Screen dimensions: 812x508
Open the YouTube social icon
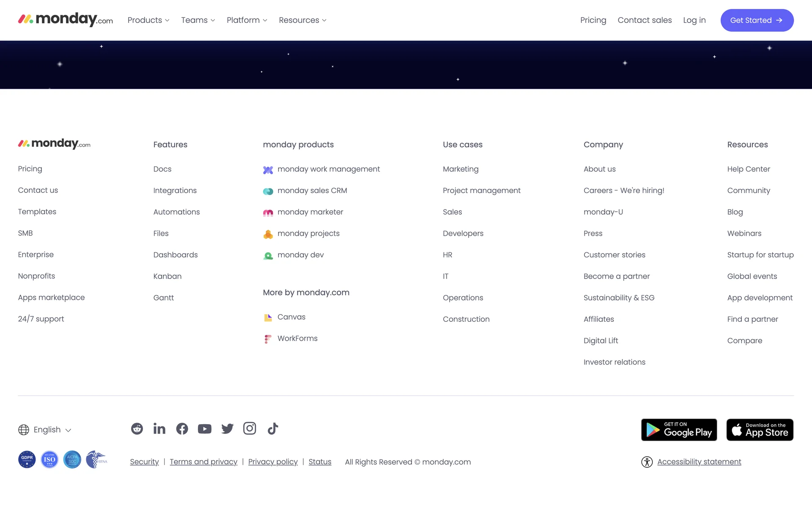pyautogui.click(x=205, y=429)
